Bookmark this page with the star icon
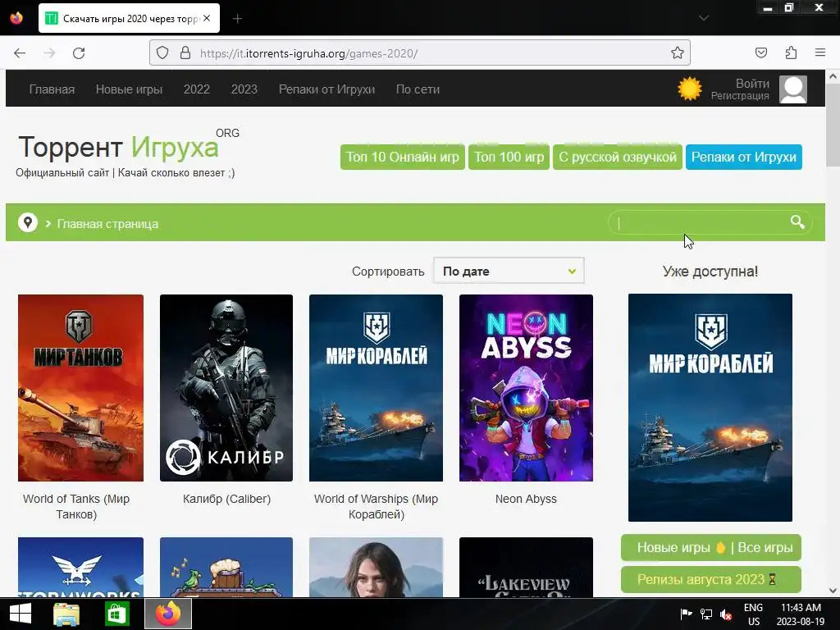 coord(677,53)
